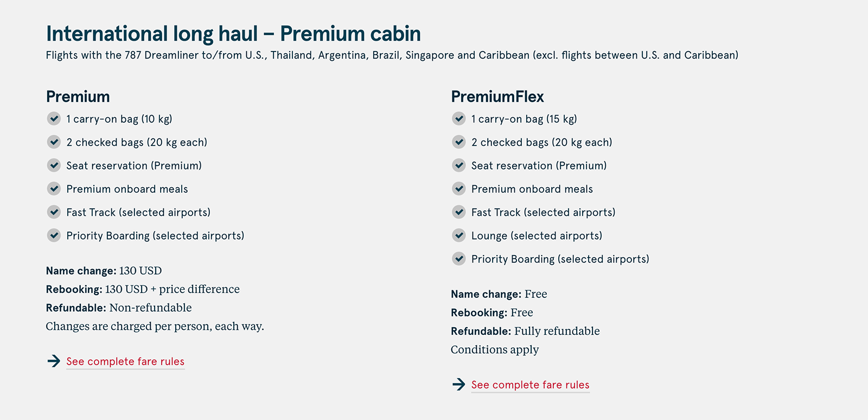Click the checked bags checkmark under Premium
Viewport: 868px width, 420px height.
pyautogui.click(x=54, y=142)
